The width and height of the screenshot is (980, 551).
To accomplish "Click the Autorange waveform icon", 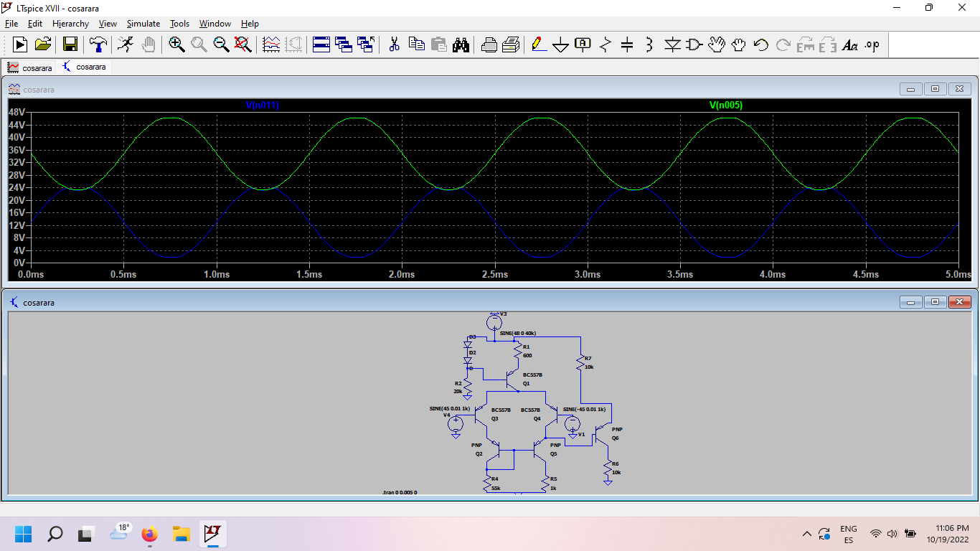I will (271, 44).
